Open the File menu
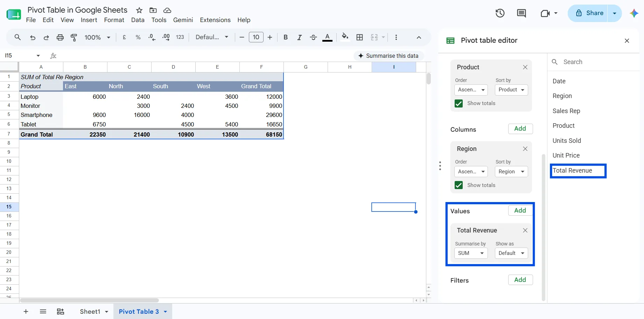Image resolution: width=644 pixels, height=319 pixels. pyautogui.click(x=31, y=20)
